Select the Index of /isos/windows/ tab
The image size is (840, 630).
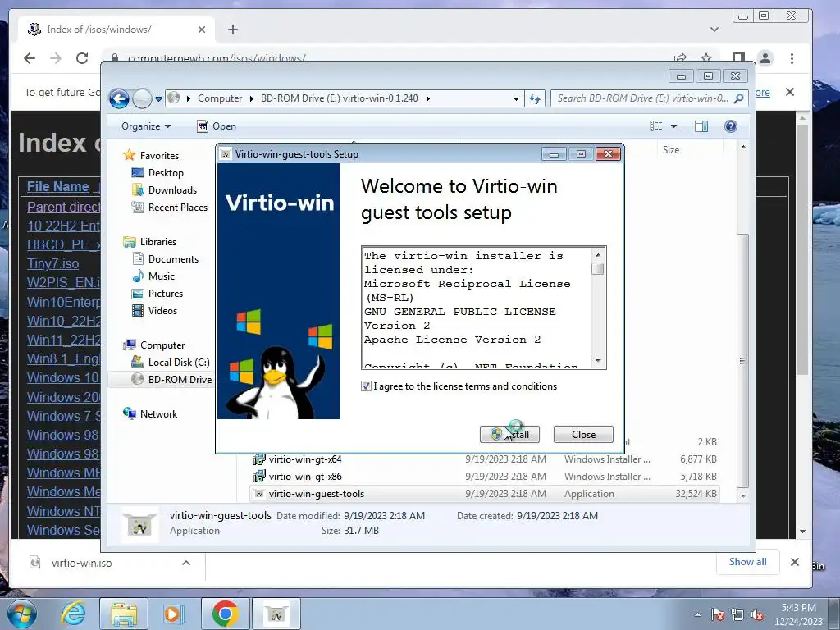(x=115, y=30)
